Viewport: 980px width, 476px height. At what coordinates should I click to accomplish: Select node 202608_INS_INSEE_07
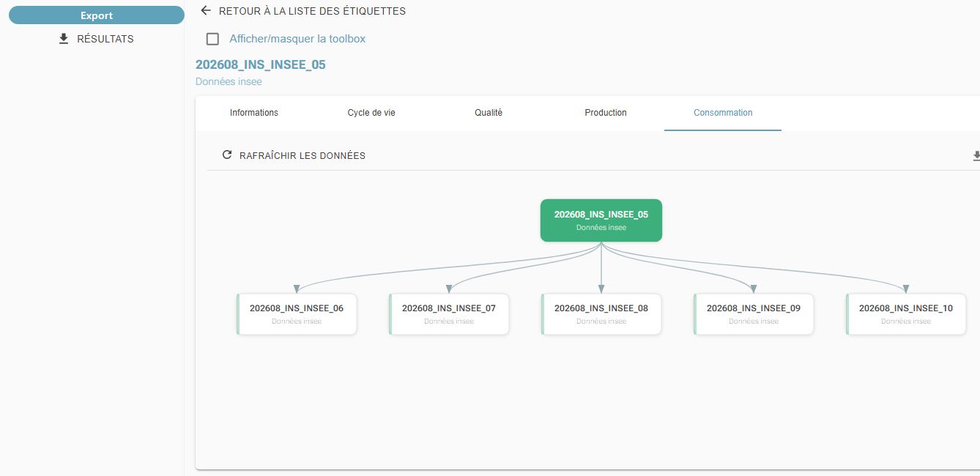(449, 314)
